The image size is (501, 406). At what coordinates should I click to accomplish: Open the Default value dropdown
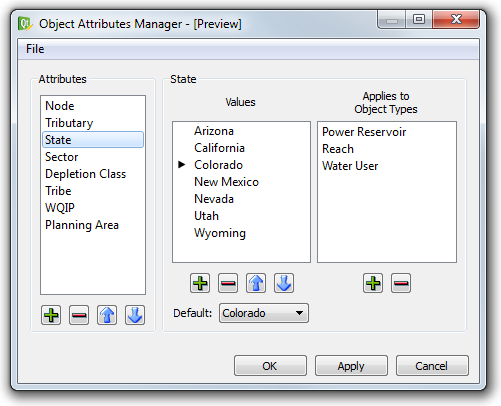tap(264, 313)
